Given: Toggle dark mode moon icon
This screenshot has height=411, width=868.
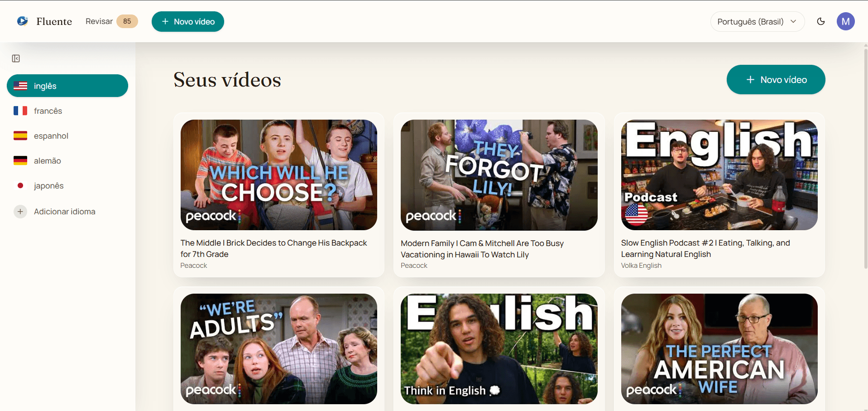Looking at the screenshot, I should [x=821, y=21].
